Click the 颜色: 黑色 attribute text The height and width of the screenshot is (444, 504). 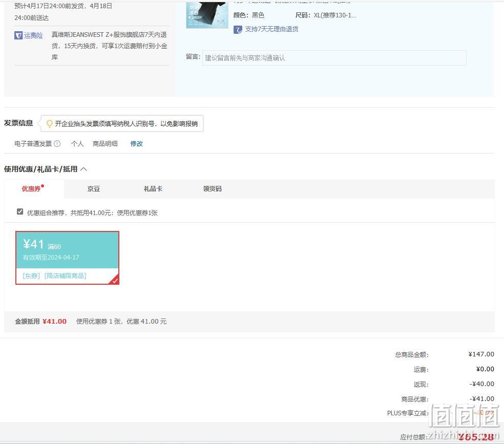coord(249,15)
